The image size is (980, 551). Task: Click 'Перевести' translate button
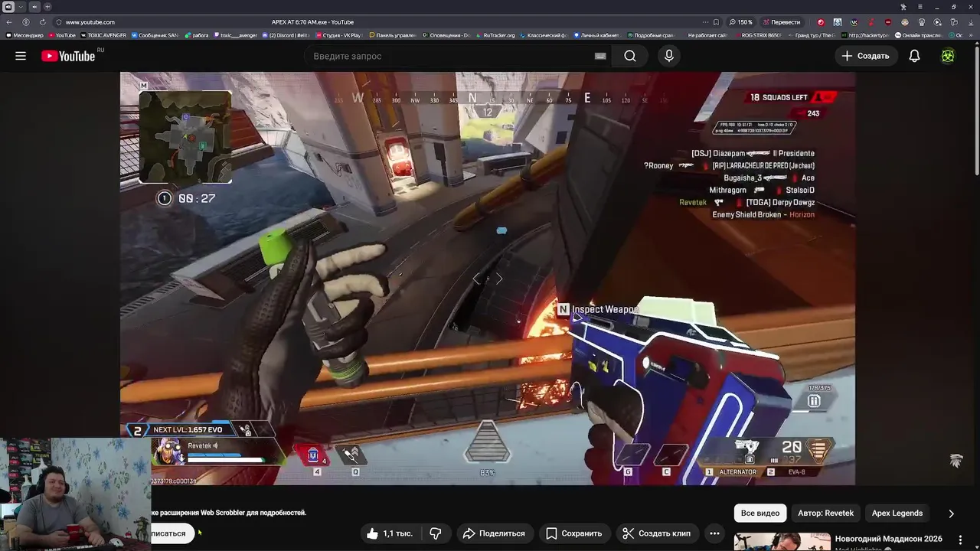point(781,22)
